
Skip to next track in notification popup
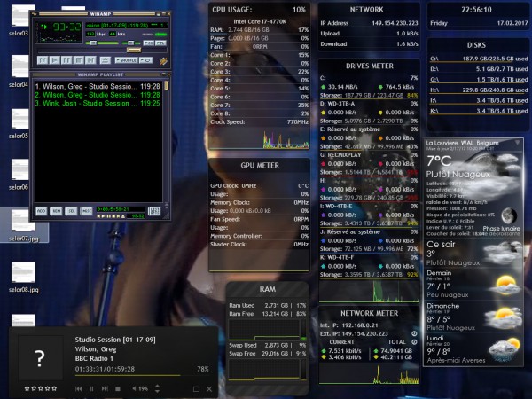click(105, 389)
